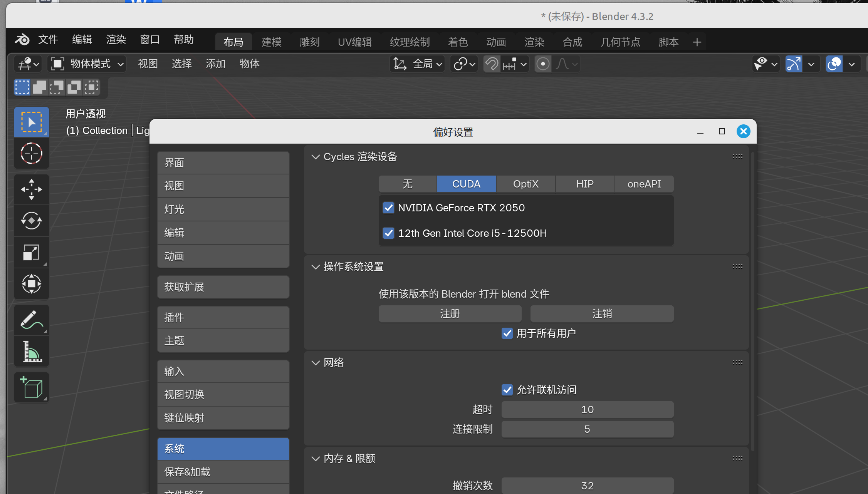Viewport: 868px width, 494px height.
Task: Click the extend selection mode icon
Action: point(39,87)
